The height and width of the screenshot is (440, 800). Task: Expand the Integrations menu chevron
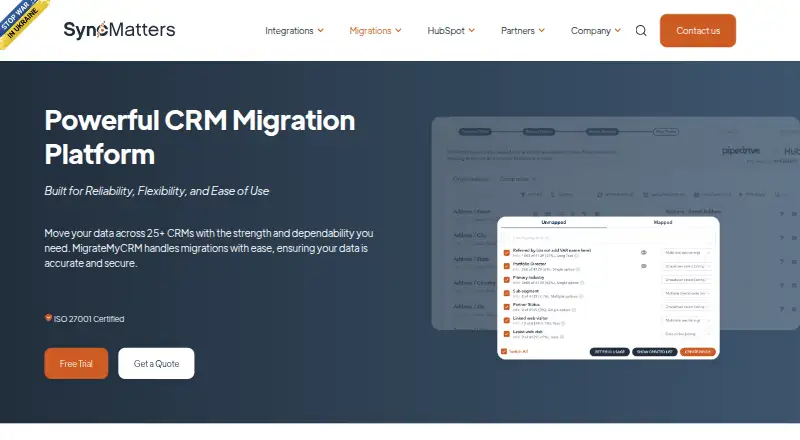point(320,30)
